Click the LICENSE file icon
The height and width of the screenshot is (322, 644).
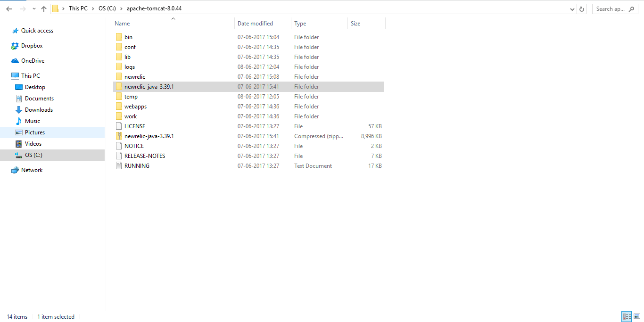[x=119, y=126]
